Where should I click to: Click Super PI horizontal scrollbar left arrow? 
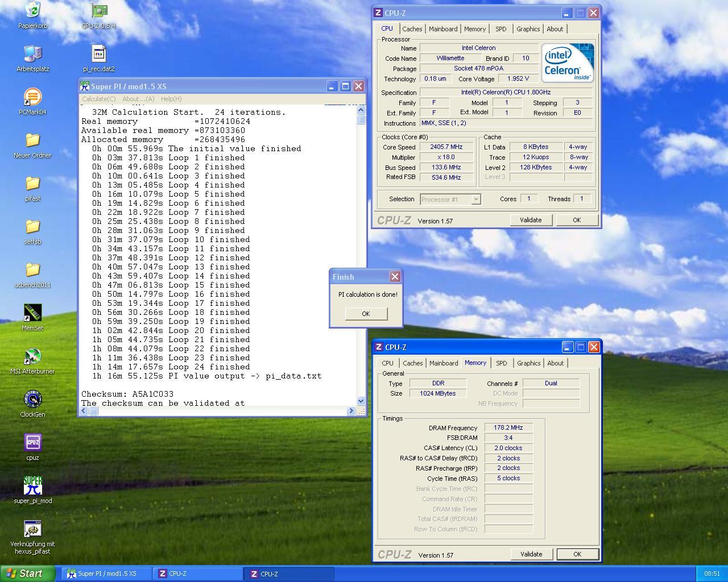(84, 411)
